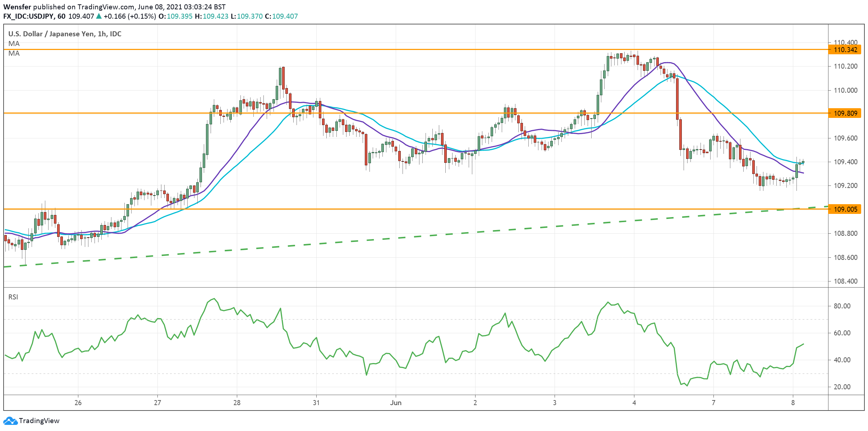Click the TradingView cloud logo icon

click(10, 421)
